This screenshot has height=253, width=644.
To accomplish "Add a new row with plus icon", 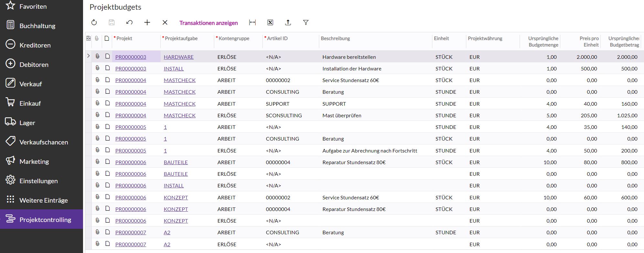I will point(147,23).
